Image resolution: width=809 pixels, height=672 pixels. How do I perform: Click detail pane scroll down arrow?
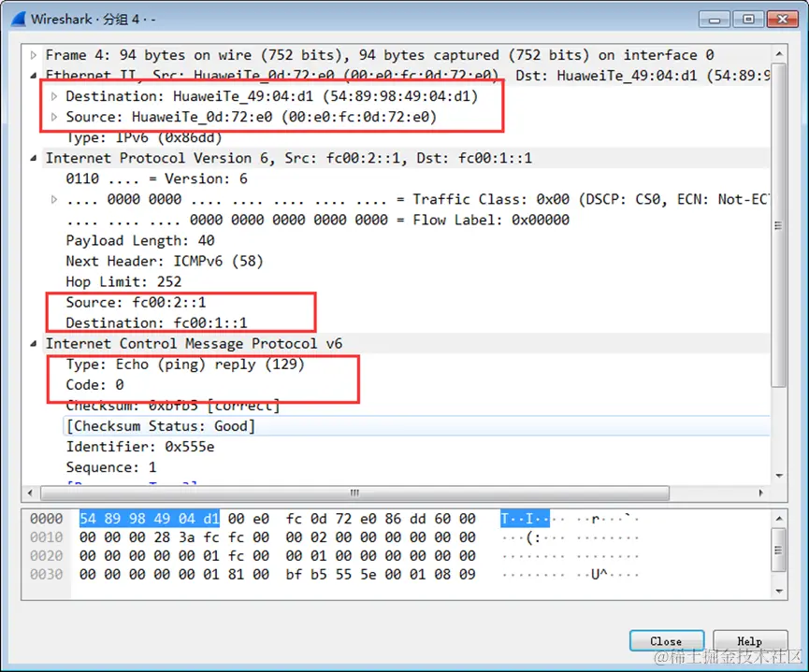click(779, 476)
